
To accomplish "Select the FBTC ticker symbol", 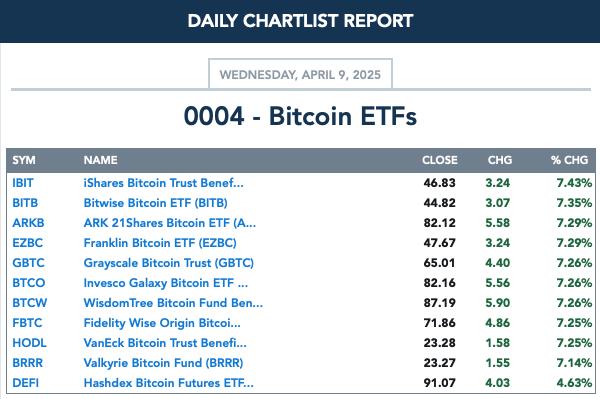I will (27, 323).
